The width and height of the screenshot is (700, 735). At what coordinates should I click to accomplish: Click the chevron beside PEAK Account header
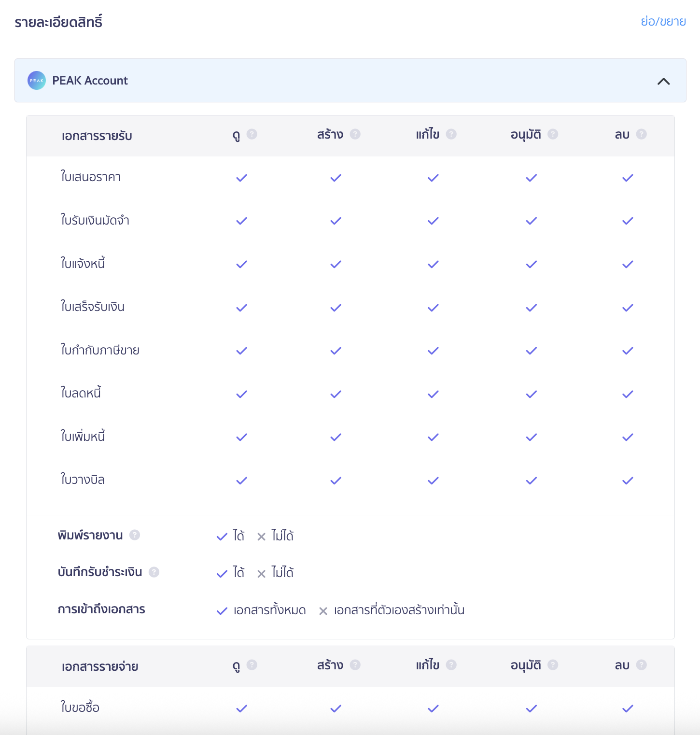point(664,81)
